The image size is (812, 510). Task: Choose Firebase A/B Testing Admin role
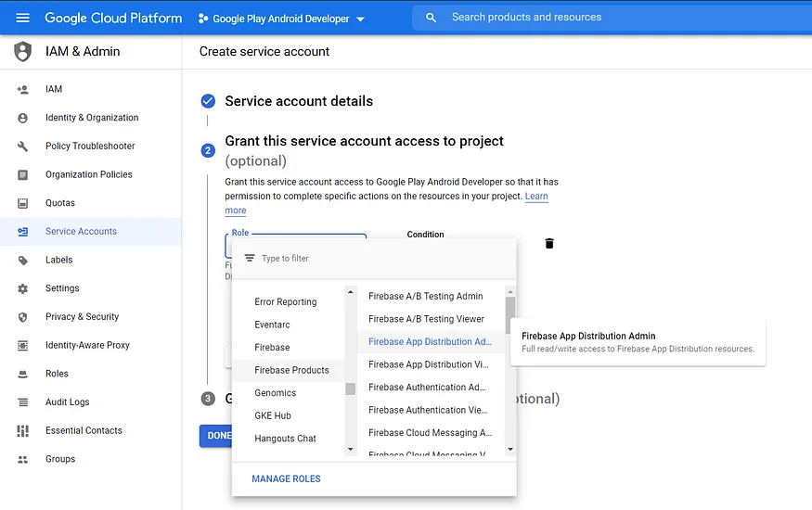426,296
